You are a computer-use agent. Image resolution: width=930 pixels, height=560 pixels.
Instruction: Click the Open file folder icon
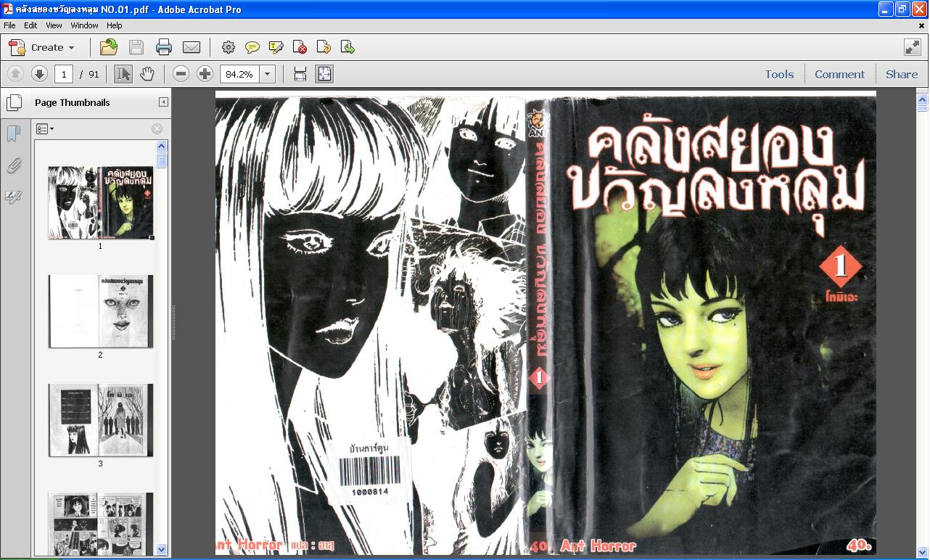click(x=109, y=48)
